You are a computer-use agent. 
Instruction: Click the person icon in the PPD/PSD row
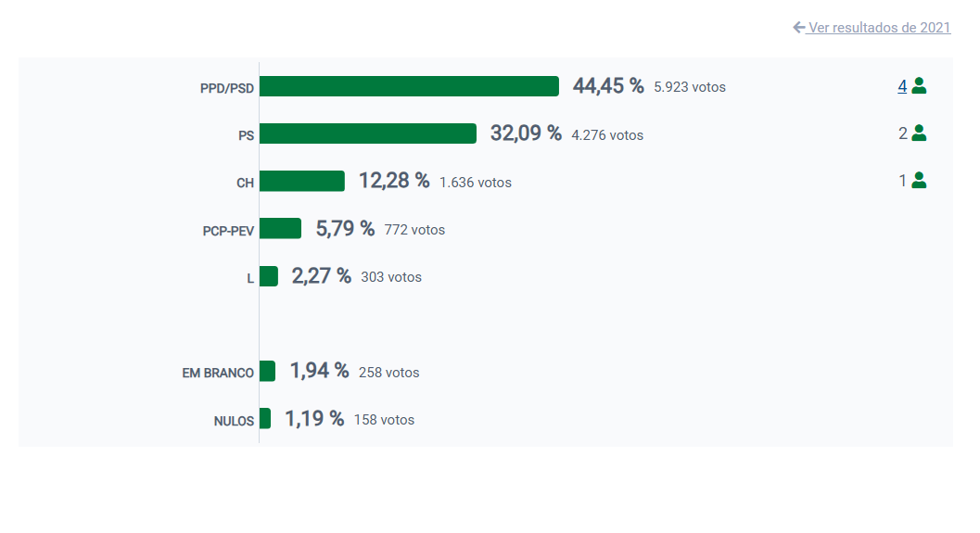pos(919,86)
